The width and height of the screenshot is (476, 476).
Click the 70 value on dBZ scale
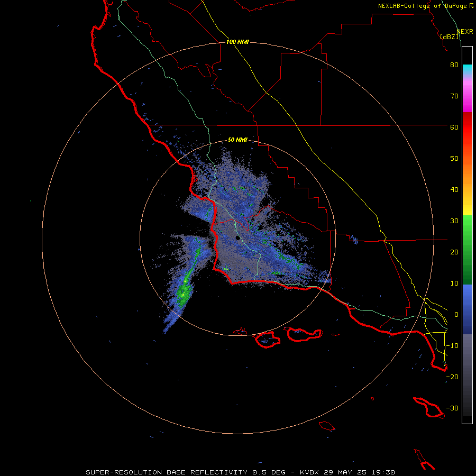click(x=454, y=96)
